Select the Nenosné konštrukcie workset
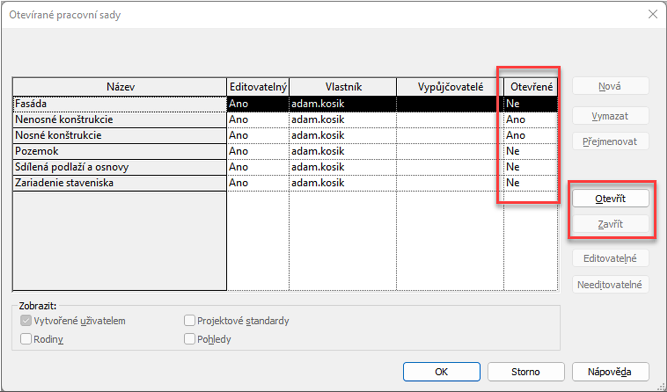This screenshot has height=392, width=667. click(x=120, y=119)
